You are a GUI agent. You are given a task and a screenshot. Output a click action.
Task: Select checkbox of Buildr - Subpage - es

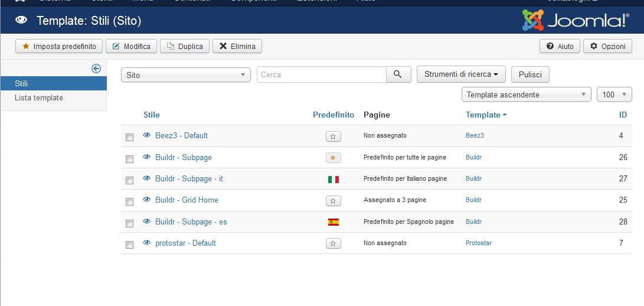pyautogui.click(x=129, y=223)
